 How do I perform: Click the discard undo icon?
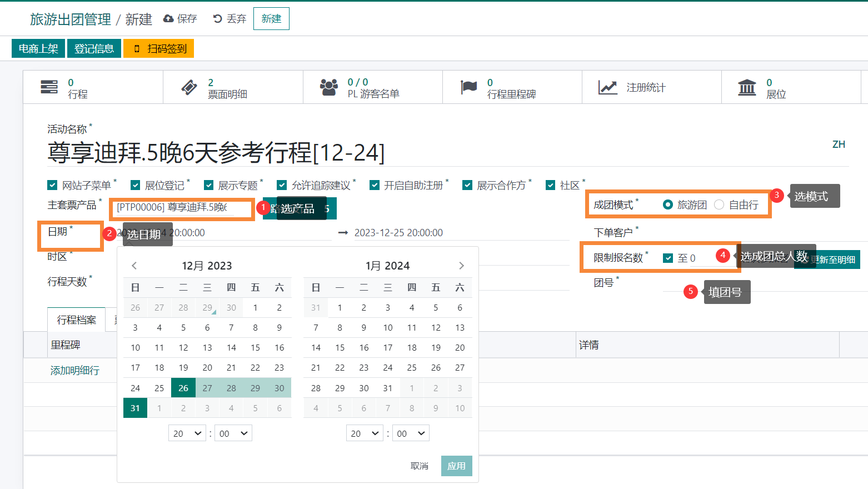click(x=218, y=19)
